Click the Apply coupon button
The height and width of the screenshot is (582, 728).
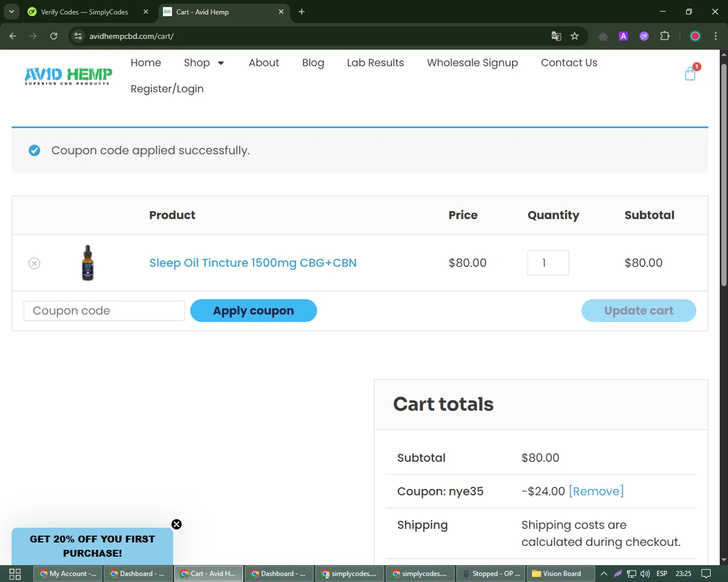click(x=253, y=310)
